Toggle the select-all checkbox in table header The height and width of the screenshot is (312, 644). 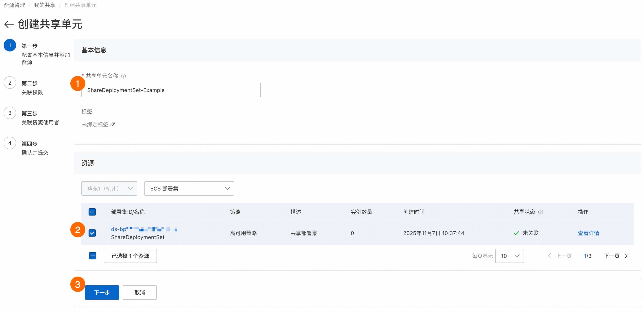pos(92,212)
